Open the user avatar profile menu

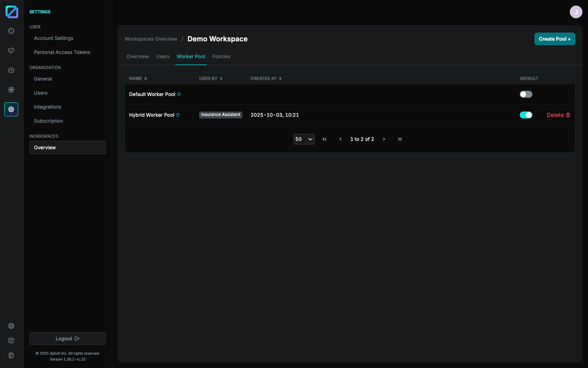click(576, 12)
